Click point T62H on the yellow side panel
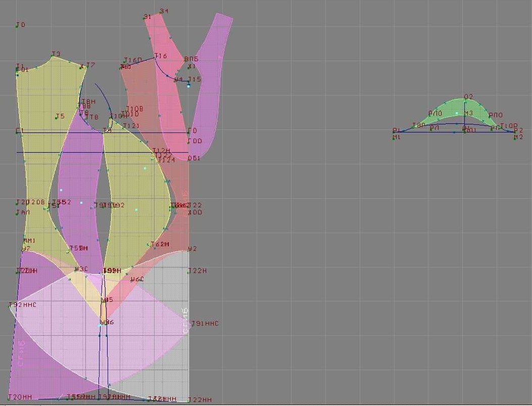This screenshot has height=406, width=532. coord(152,246)
